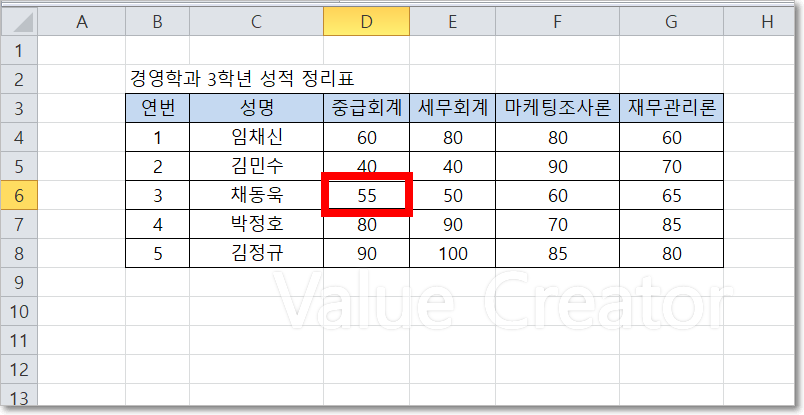The image size is (804, 415).
Task: Select 박정호's 중급회계 score 80
Action: 367,226
